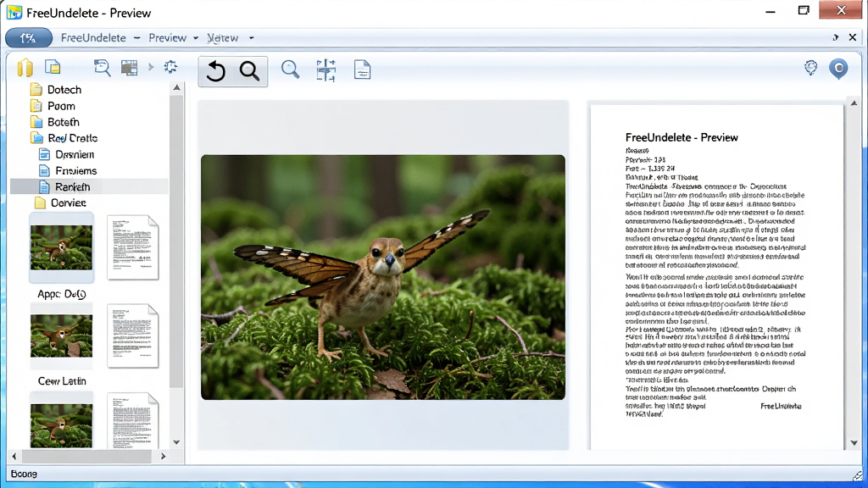Image resolution: width=868 pixels, height=488 pixels.
Task: Click the Renkeih file icon
Action: [x=44, y=187]
